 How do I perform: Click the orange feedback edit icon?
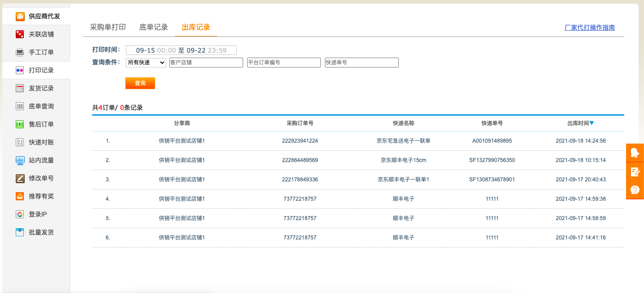[635, 171]
